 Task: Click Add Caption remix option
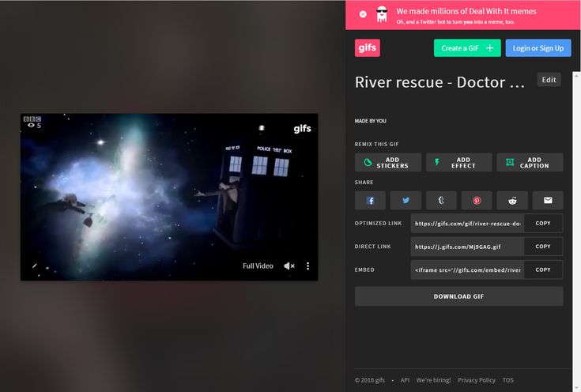point(530,162)
